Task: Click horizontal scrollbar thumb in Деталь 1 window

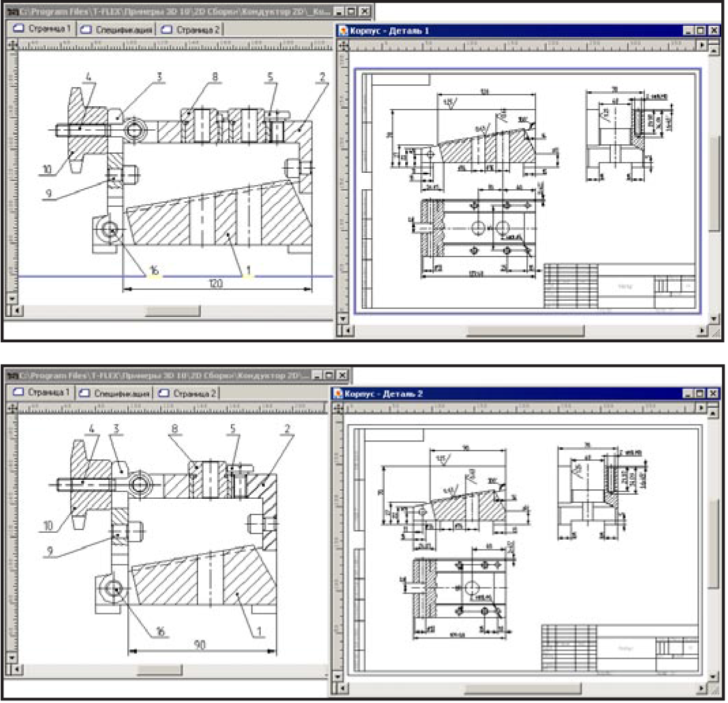Action: click(x=525, y=331)
